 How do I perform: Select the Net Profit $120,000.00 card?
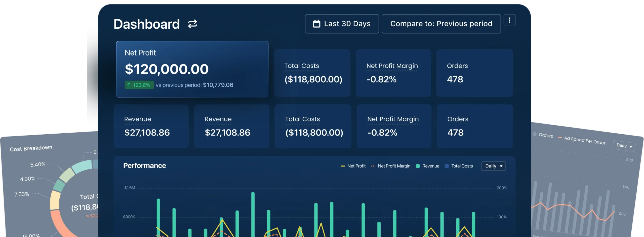click(192, 69)
